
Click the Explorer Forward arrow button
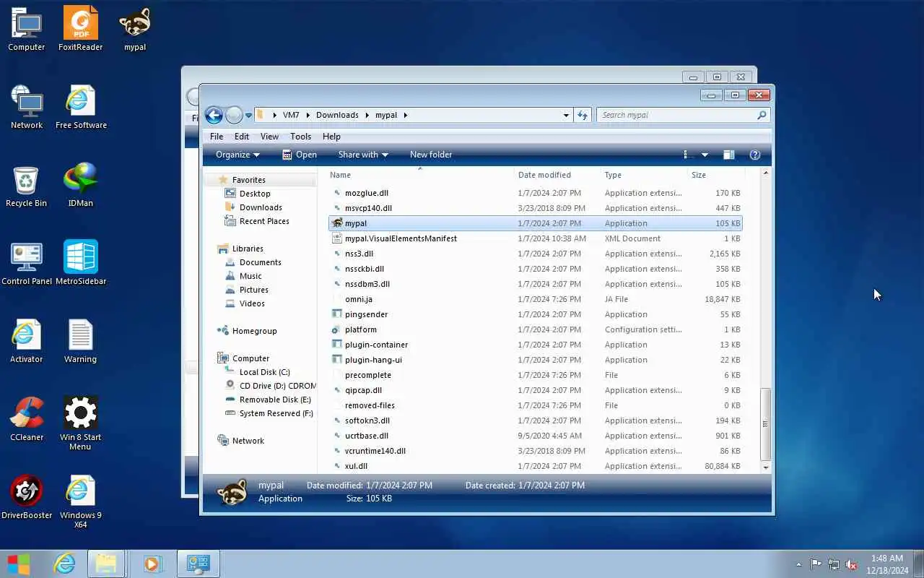(234, 115)
